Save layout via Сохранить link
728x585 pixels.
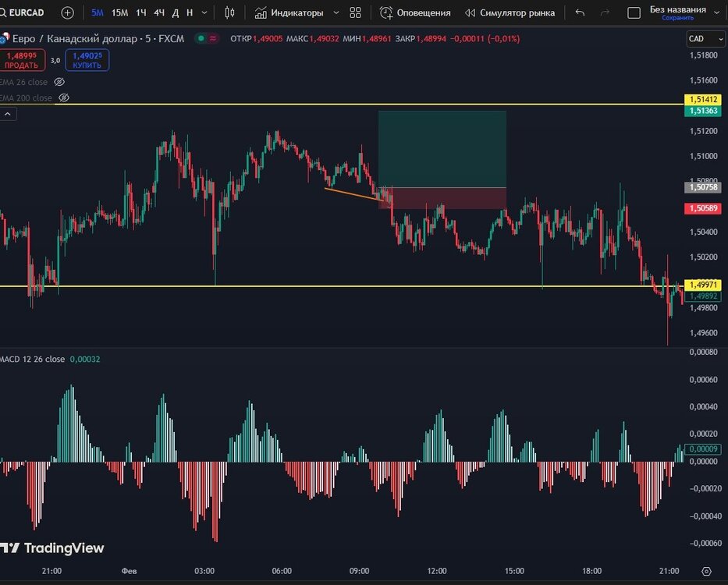pos(677,18)
